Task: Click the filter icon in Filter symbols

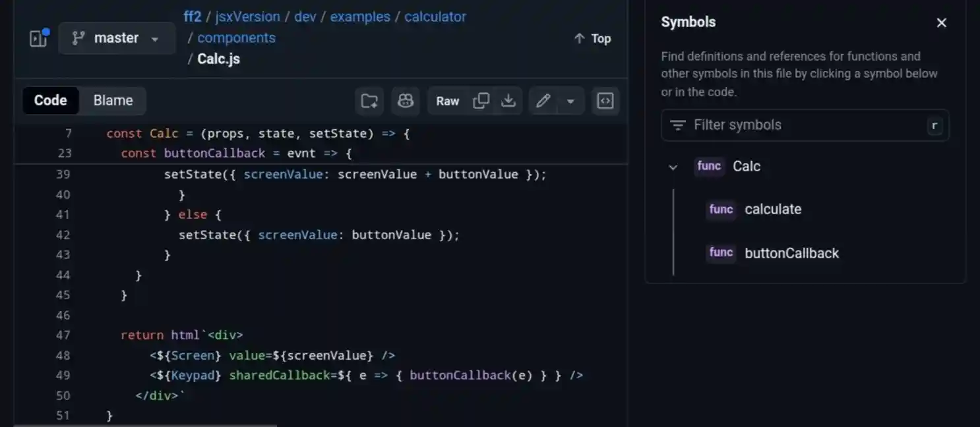Action: 678,125
